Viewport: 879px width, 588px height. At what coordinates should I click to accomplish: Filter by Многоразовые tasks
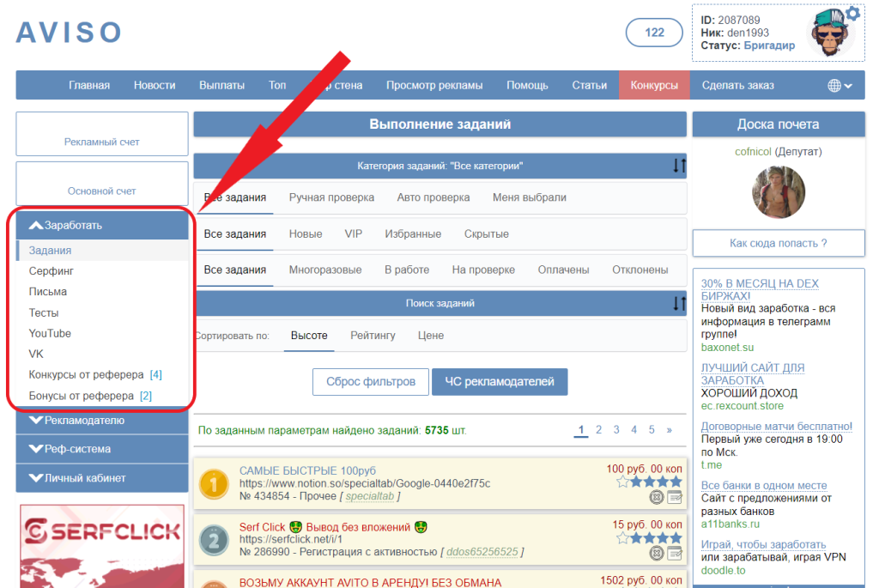pos(325,270)
